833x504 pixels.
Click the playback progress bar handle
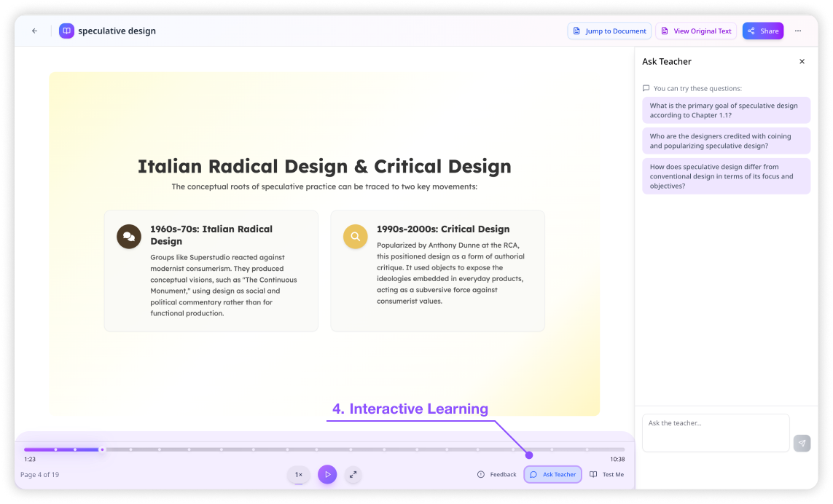click(x=102, y=449)
